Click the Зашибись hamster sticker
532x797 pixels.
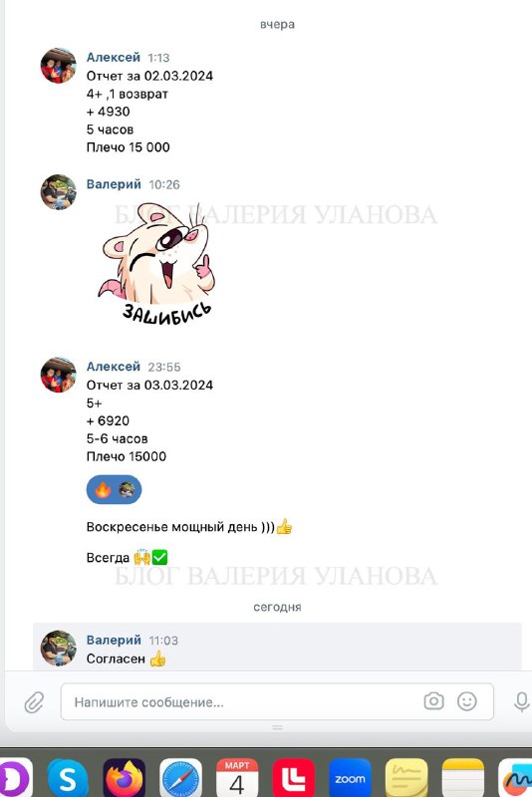click(x=157, y=264)
